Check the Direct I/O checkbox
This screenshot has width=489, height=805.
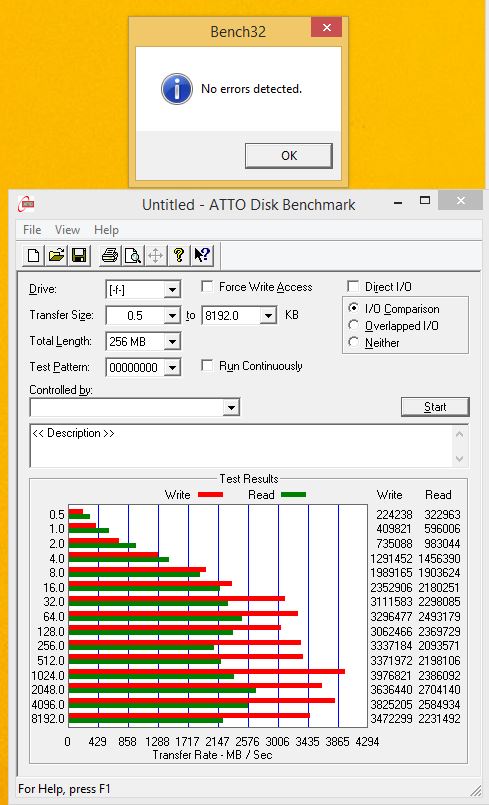(353, 286)
